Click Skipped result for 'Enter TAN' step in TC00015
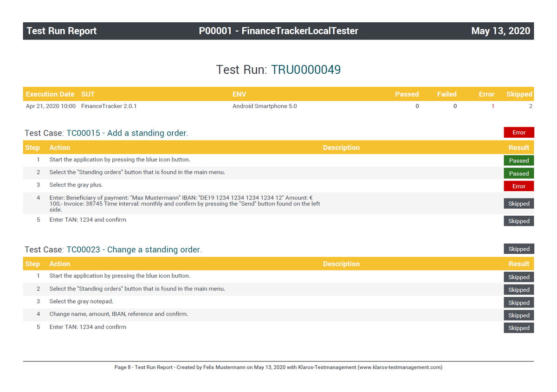This screenshot has width=557, height=392. [519, 221]
